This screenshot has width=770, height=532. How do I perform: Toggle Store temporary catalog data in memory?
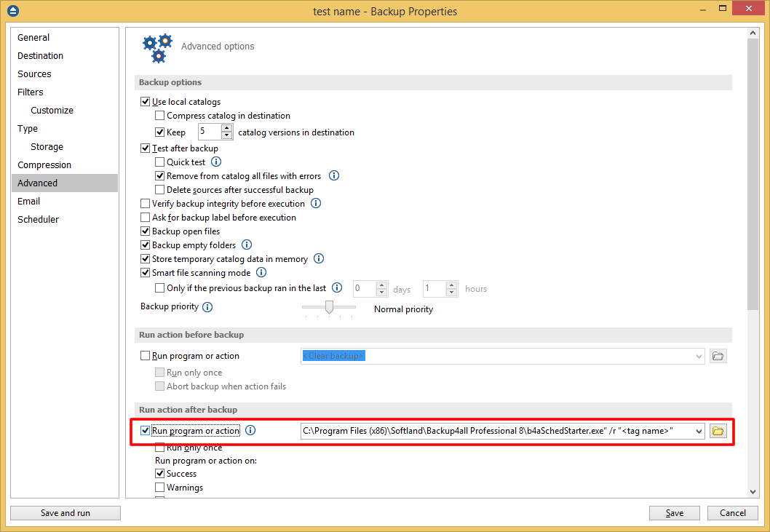146,258
